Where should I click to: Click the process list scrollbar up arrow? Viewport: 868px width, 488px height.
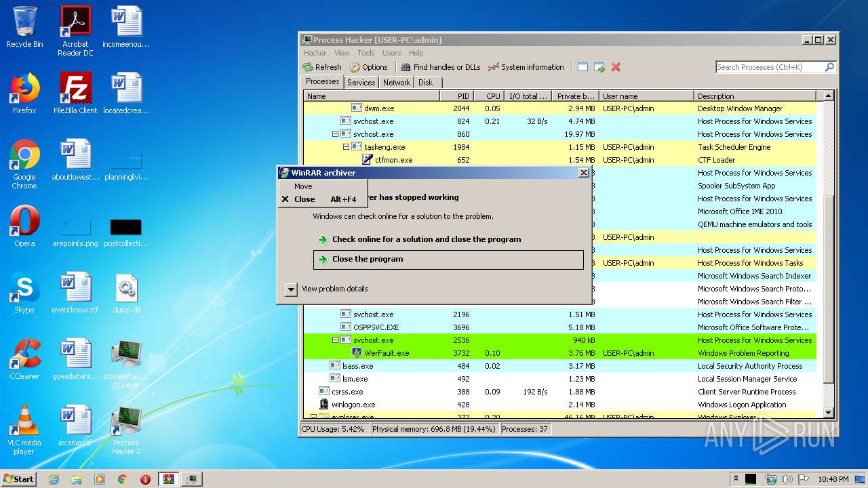tap(828, 96)
